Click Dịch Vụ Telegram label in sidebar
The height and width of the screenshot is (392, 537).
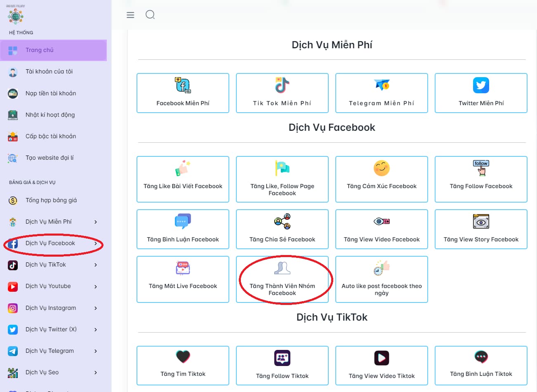[49, 351]
